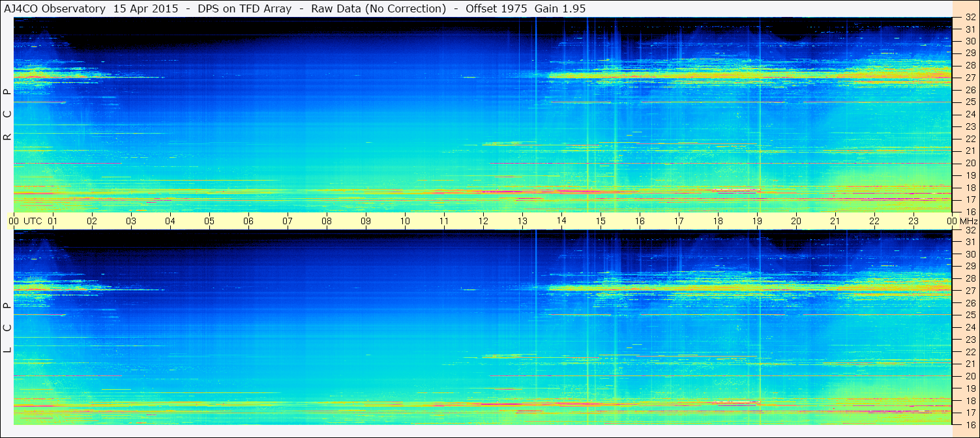
Task: Click the 23 hour time marker
Action: [913, 221]
